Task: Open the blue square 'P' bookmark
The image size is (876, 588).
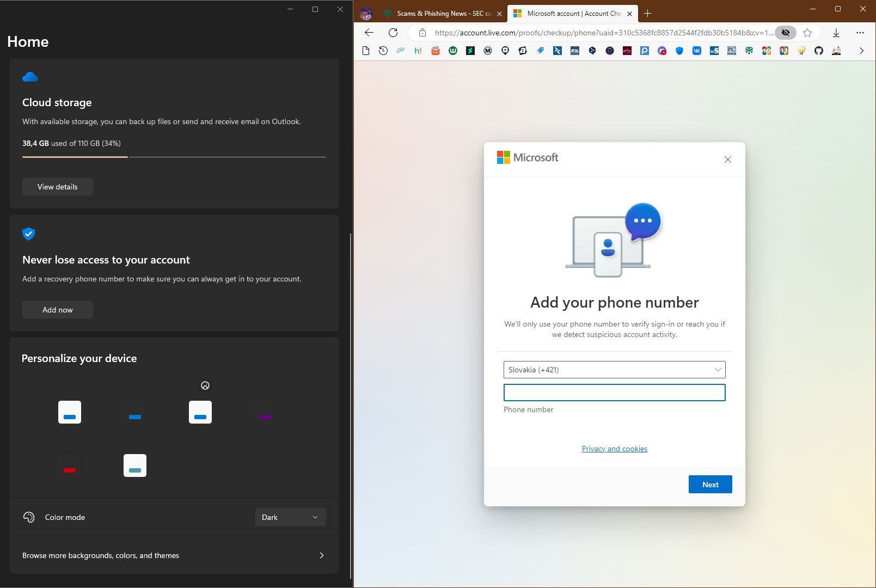Action: (x=645, y=51)
